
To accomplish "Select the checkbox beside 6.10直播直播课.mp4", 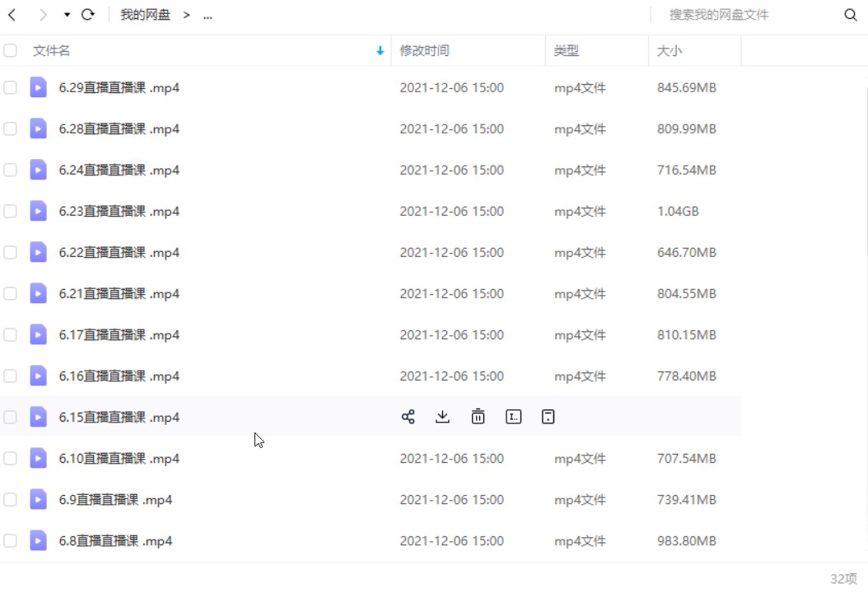I will [x=10, y=458].
